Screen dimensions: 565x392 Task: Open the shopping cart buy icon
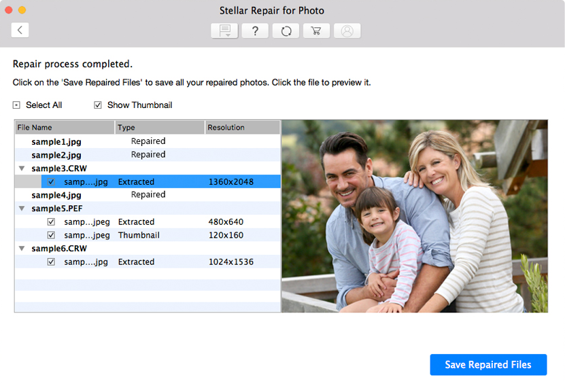click(316, 31)
